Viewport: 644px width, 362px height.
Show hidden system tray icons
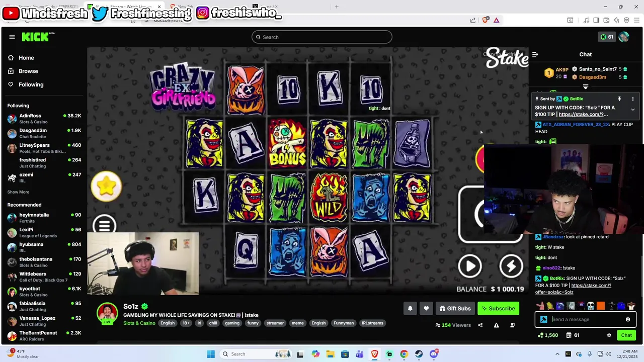point(556,354)
